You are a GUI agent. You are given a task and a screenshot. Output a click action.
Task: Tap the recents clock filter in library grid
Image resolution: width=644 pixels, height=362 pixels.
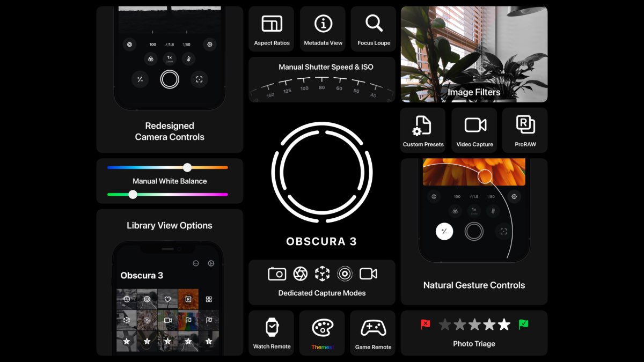click(127, 299)
